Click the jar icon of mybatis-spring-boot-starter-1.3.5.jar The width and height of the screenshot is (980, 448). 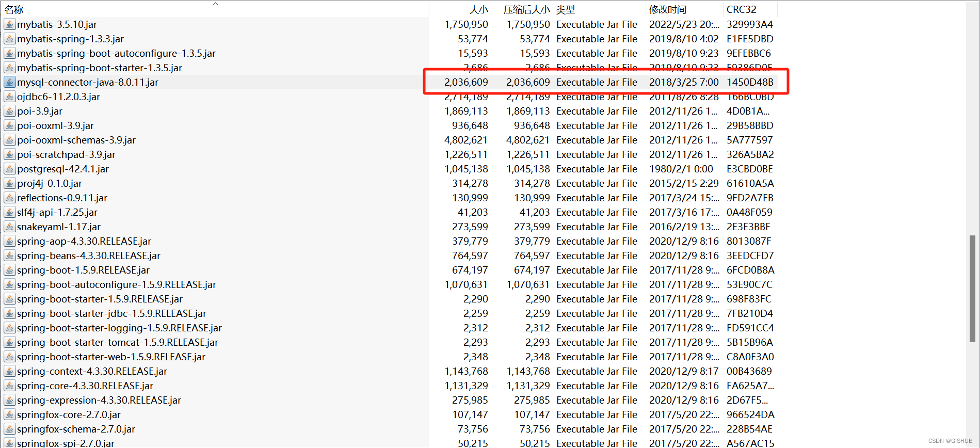(9, 68)
